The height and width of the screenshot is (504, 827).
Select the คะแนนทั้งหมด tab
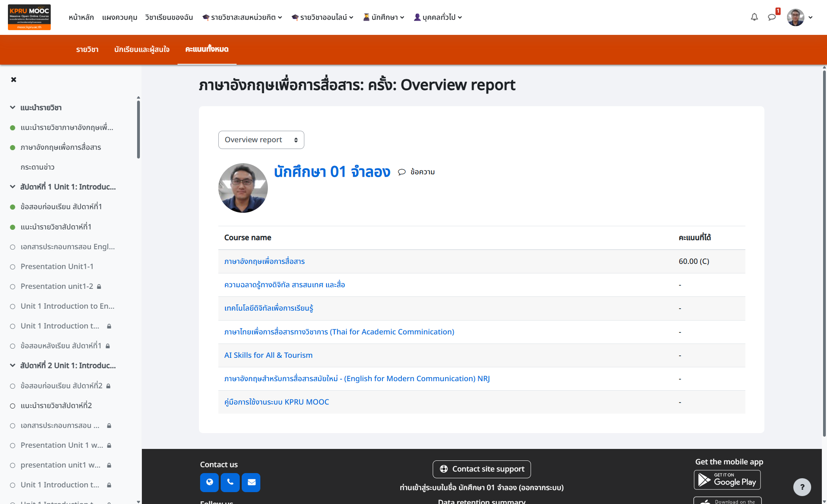click(x=207, y=50)
